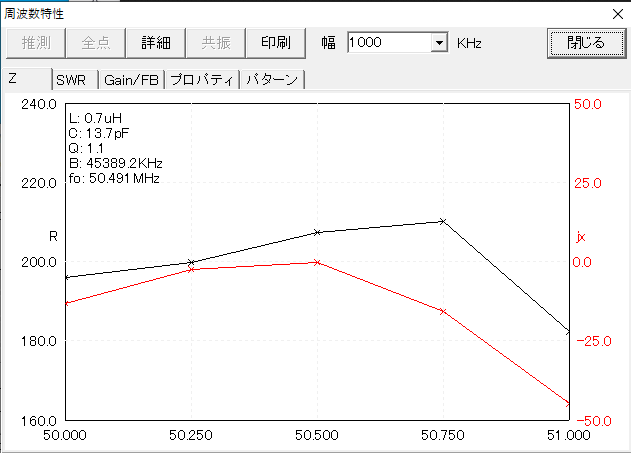
Task: Click the red jX marker at 51.000
Action: tap(568, 404)
